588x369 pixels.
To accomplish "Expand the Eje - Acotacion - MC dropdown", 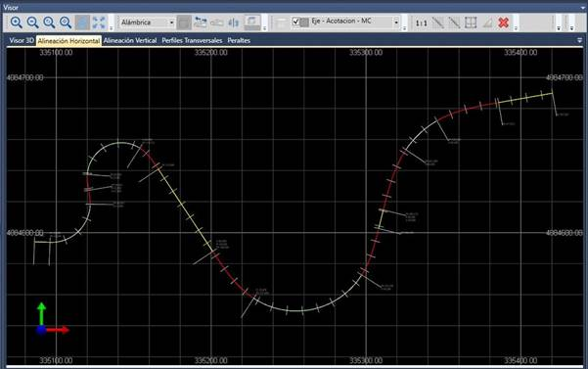I will pyautogui.click(x=396, y=23).
